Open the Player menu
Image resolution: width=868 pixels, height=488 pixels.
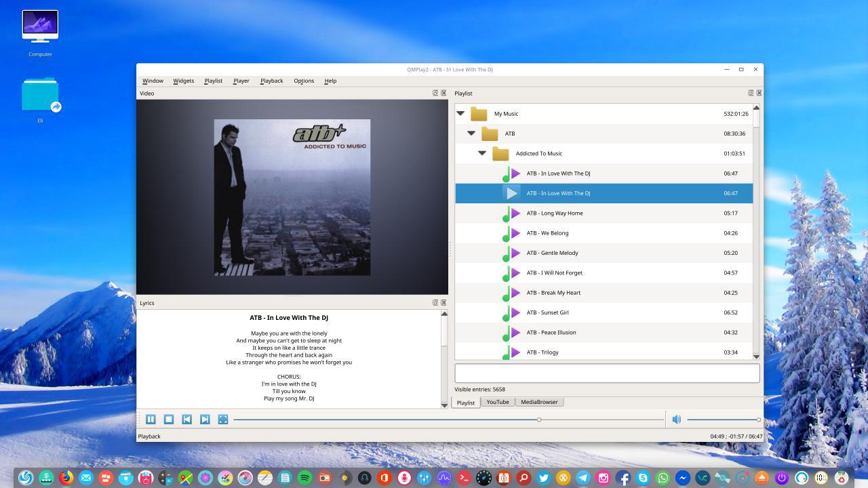[x=241, y=81]
